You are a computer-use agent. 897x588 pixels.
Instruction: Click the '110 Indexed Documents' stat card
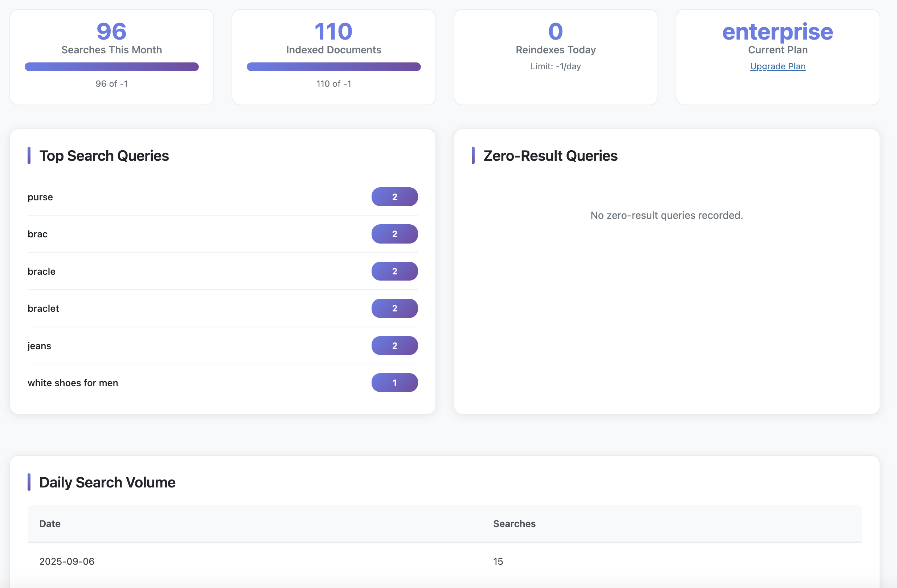pos(333,57)
